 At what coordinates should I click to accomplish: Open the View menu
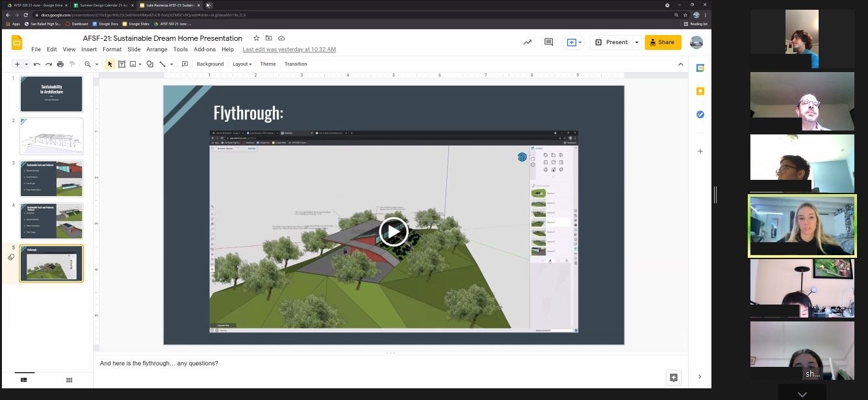click(69, 49)
